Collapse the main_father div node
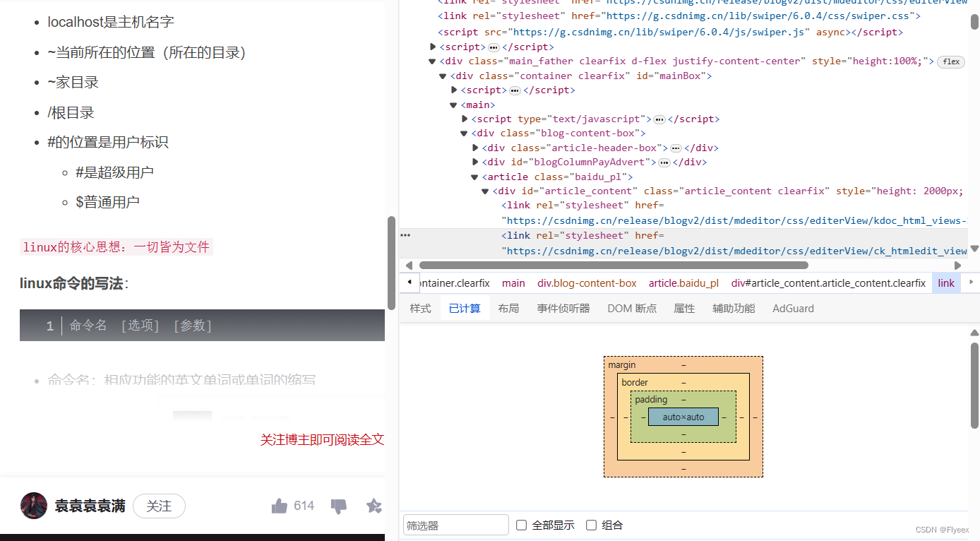 pyautogui.click(x=432, y=61)
